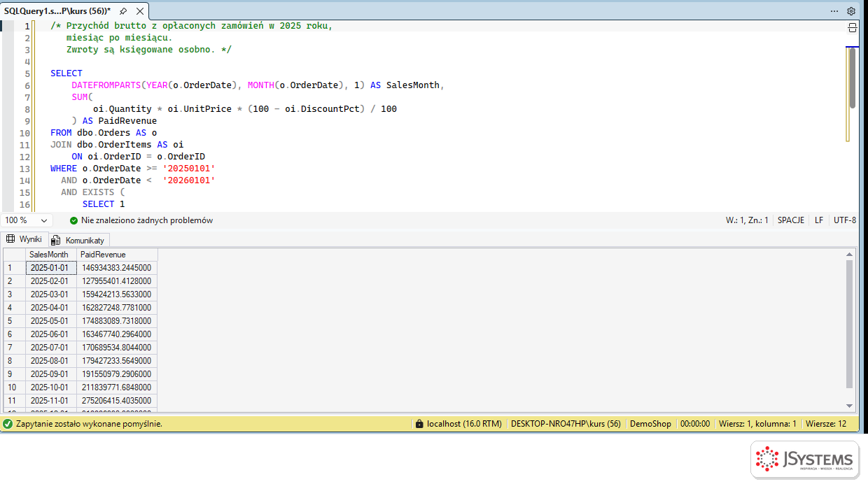Click the localhost lock icon in status bar
Image resolution: width=868 pixels, height=484 pixels.
pos(419,424)
